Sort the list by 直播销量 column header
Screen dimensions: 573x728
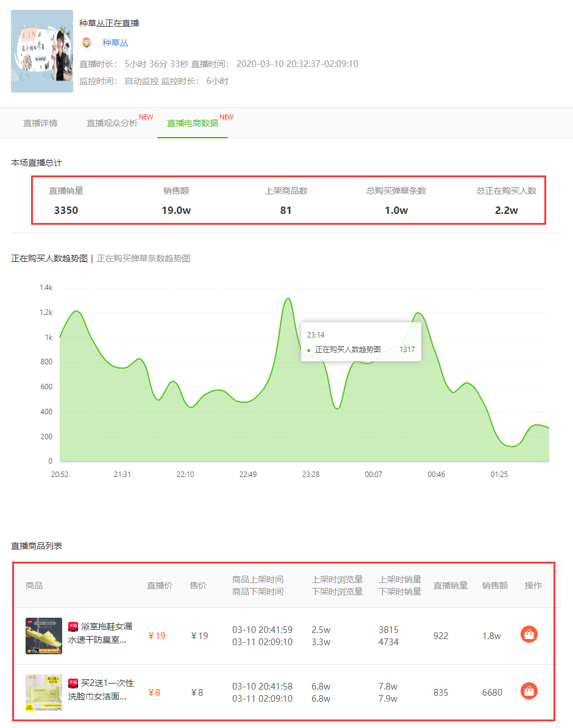pyautogui.click(x=450, y=585)
